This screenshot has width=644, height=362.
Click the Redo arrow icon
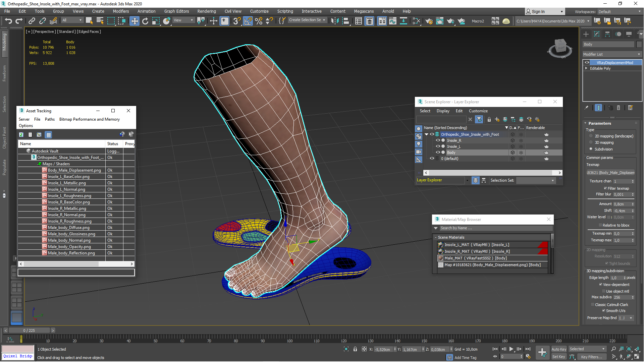(19, 21)
